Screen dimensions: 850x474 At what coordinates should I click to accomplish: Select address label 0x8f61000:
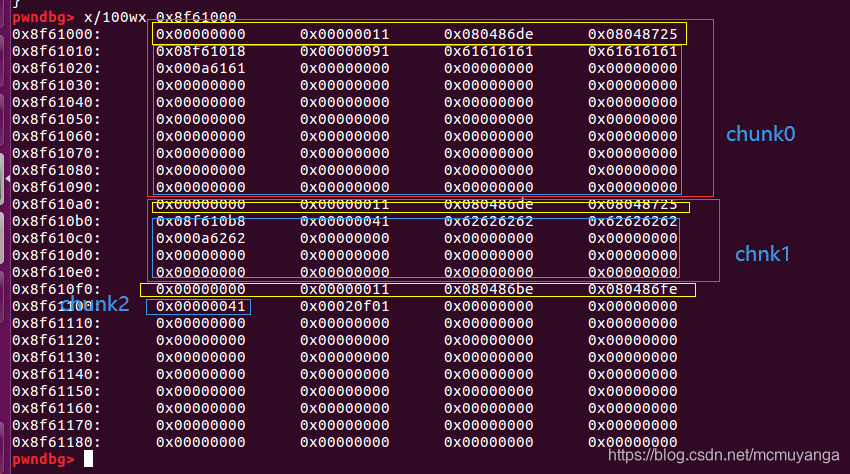[x=56, y=34]
